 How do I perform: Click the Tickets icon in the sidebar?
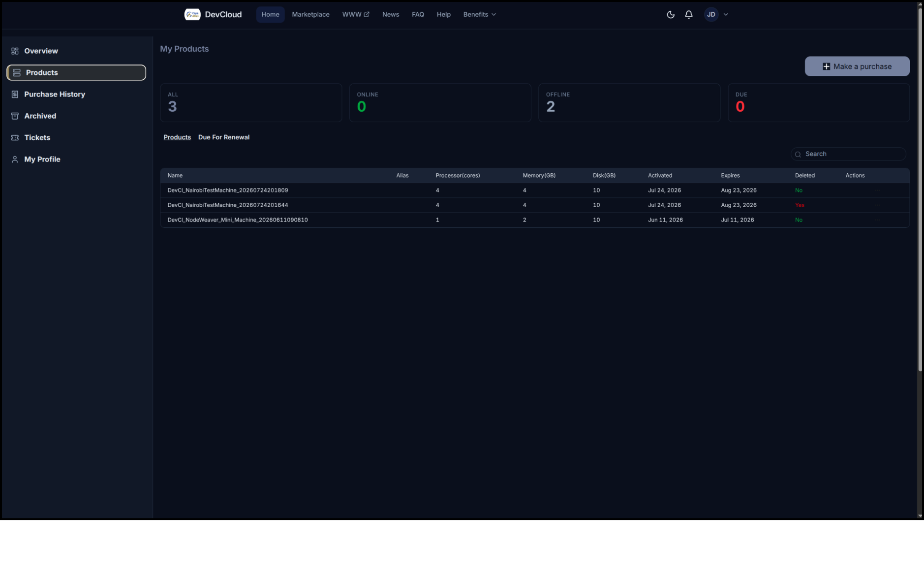point(15,138)
